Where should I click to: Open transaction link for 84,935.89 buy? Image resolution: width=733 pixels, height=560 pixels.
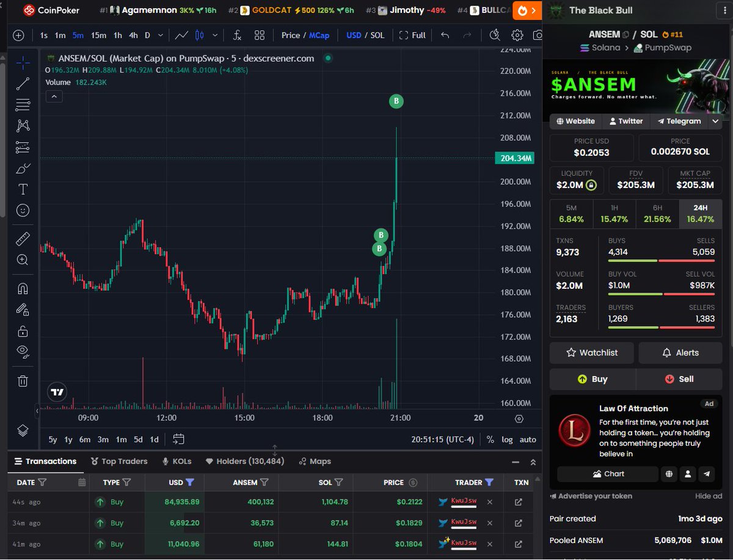[519, 502]
